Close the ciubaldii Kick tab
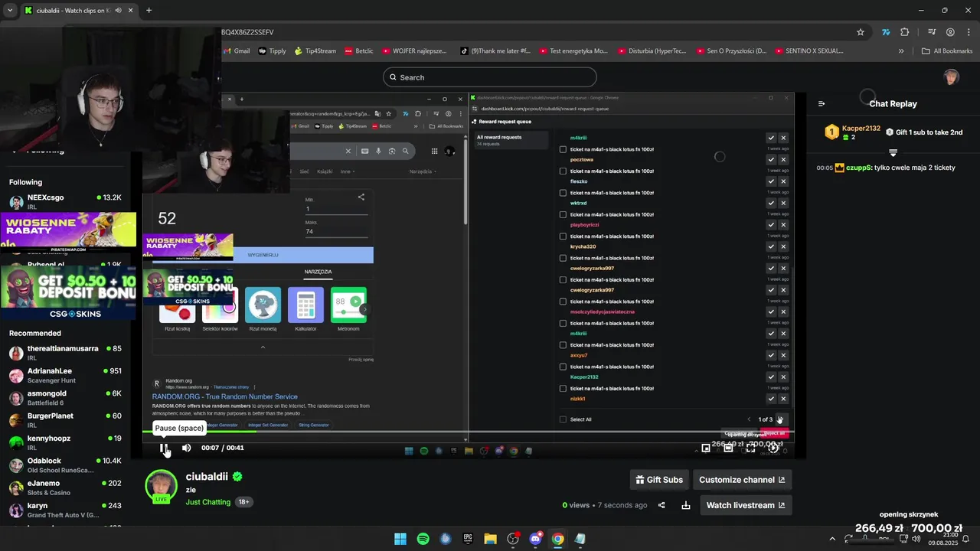Image resolution: width=980 pixels, height=551 pixels. (131, 11)
